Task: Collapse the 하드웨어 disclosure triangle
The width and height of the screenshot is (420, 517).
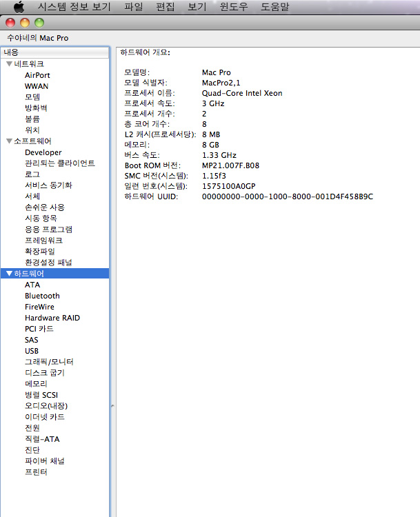Action: click(9, 274)
